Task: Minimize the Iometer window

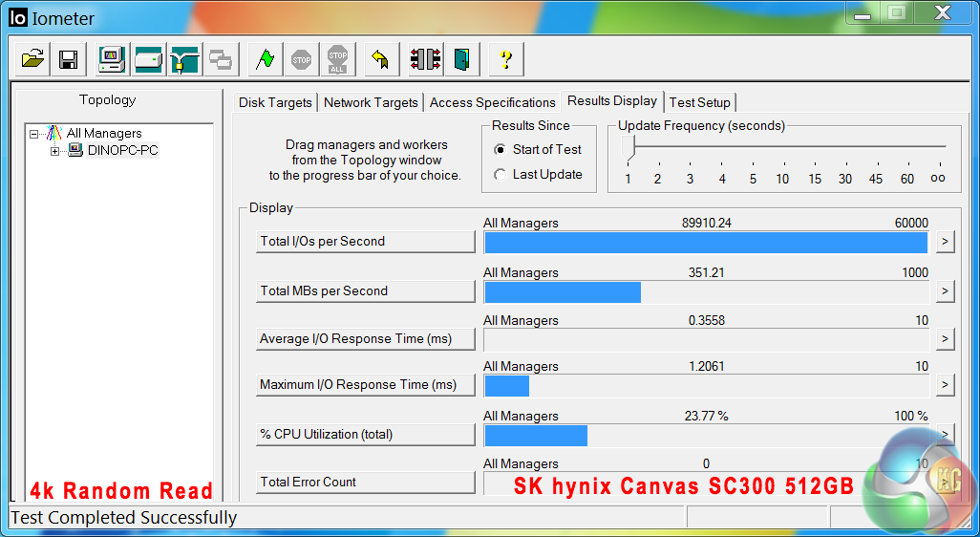Action: tap(863, 13)
